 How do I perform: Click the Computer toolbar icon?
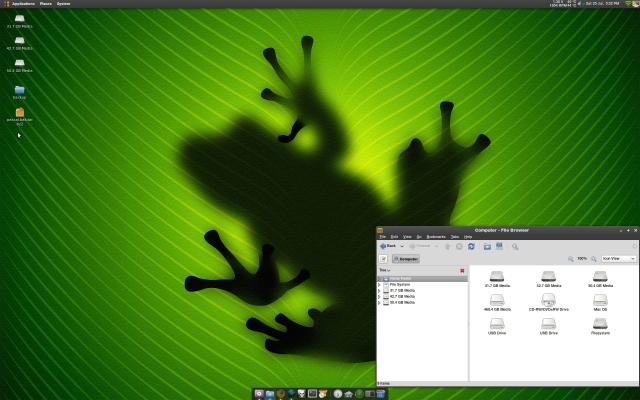pos(499,246)
